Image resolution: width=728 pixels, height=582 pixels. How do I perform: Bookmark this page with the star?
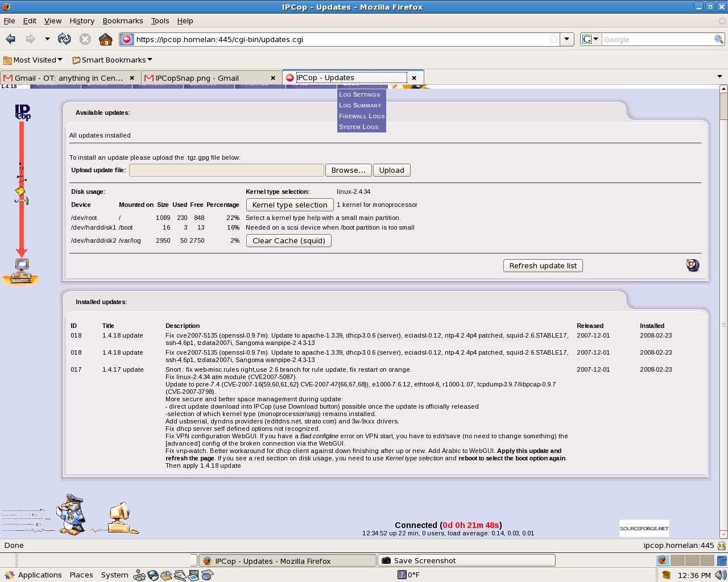pos(553,39)
